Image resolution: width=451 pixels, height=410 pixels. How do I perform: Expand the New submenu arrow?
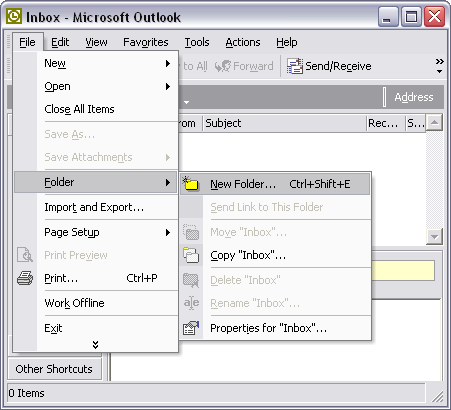168,63
